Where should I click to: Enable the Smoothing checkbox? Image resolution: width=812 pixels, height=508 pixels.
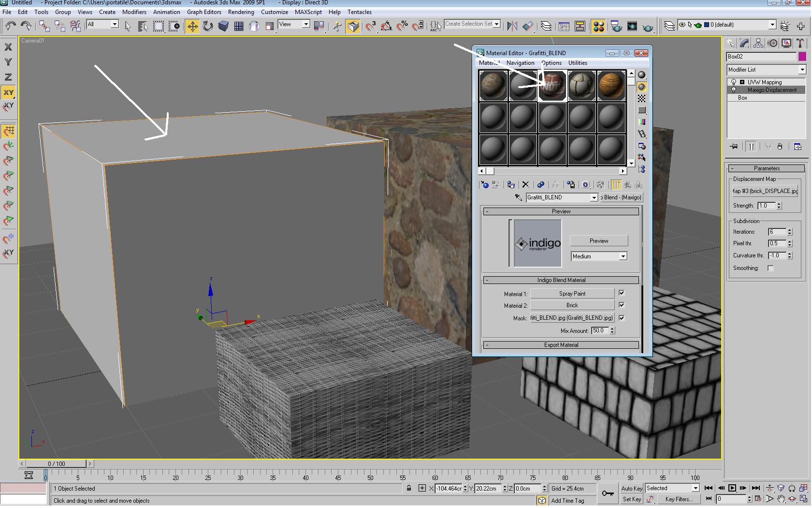click(770, 268)
